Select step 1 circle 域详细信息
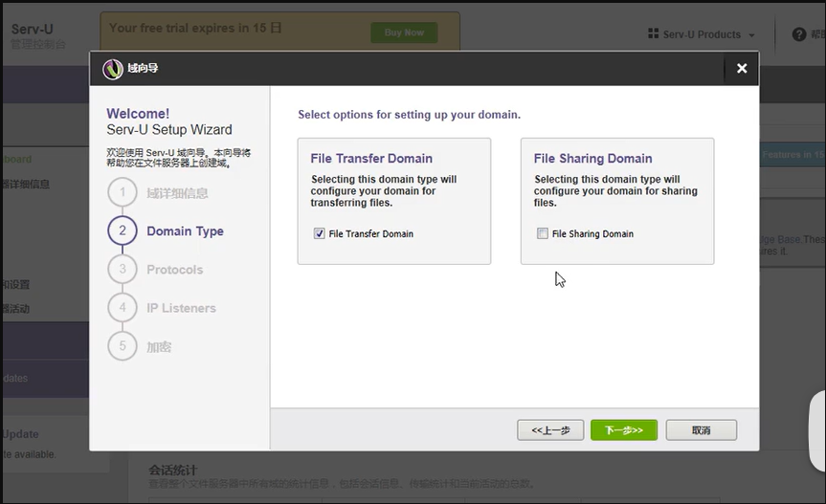Screen dimensions: 826x504 pyautogui.click(x=123, y=192)
